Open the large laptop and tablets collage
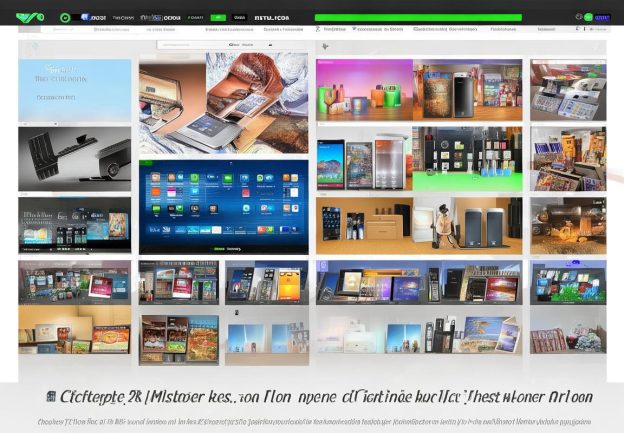624x433 pixels. 224,103
